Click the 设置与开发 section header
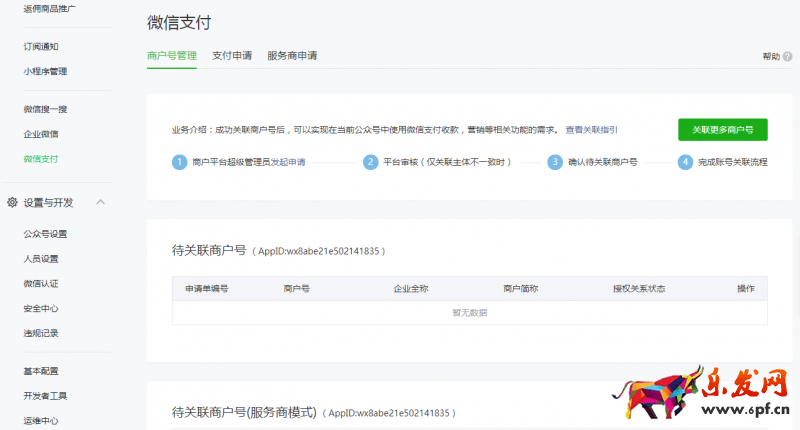The height and width of the screenshot is (430, 800). click(48, 203)
